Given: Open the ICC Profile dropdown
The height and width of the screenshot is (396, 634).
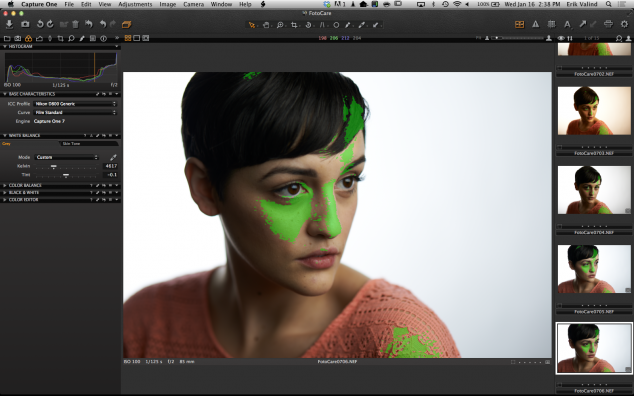Looking at the screenshot, I should [75, 104].
